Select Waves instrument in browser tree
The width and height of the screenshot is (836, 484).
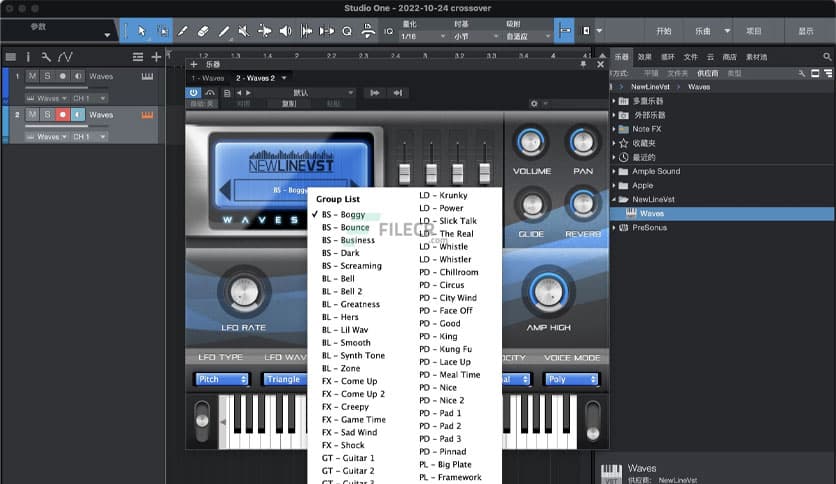(x=651, y=213)
